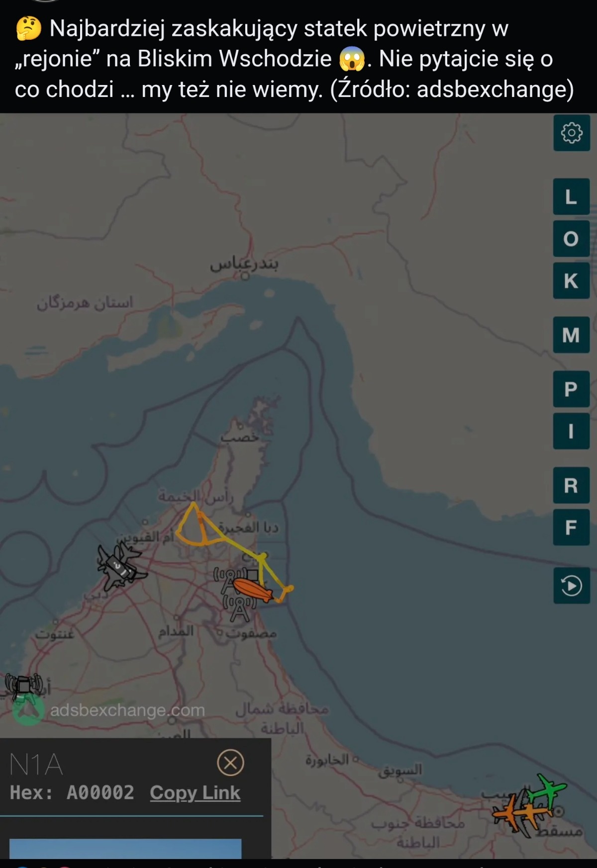Select the orange blimp aircraft icon

[x=254, y=590]
